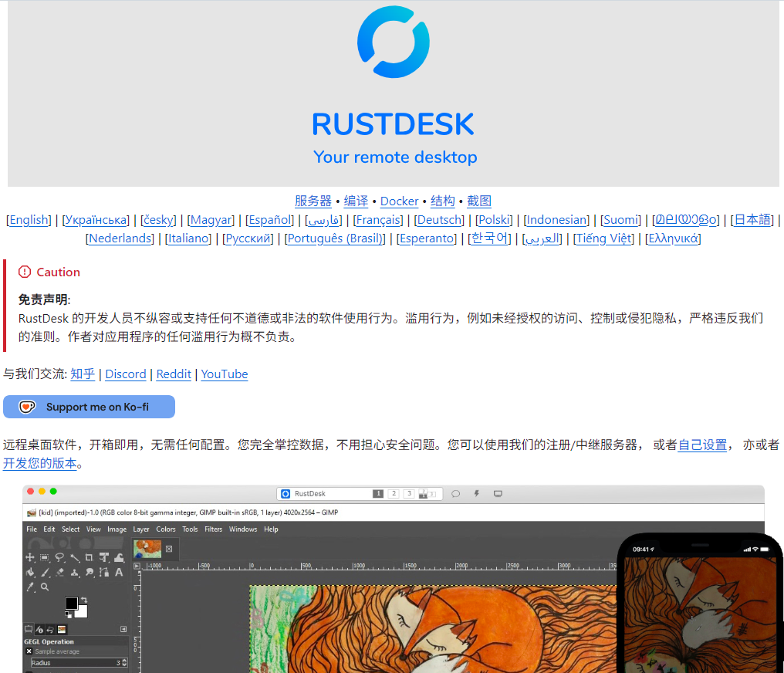Click the foreground color swatch

pyautogui.click(x=72, y=603)
